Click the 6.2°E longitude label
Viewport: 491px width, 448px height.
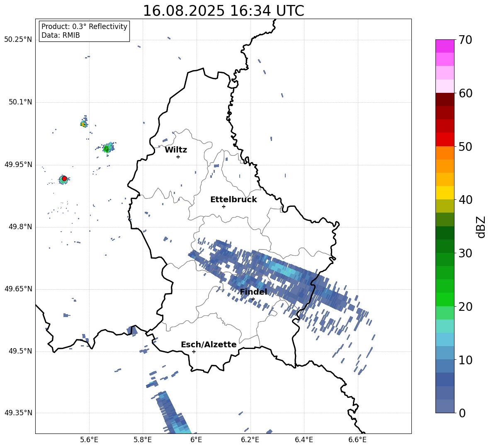point(250,440)
